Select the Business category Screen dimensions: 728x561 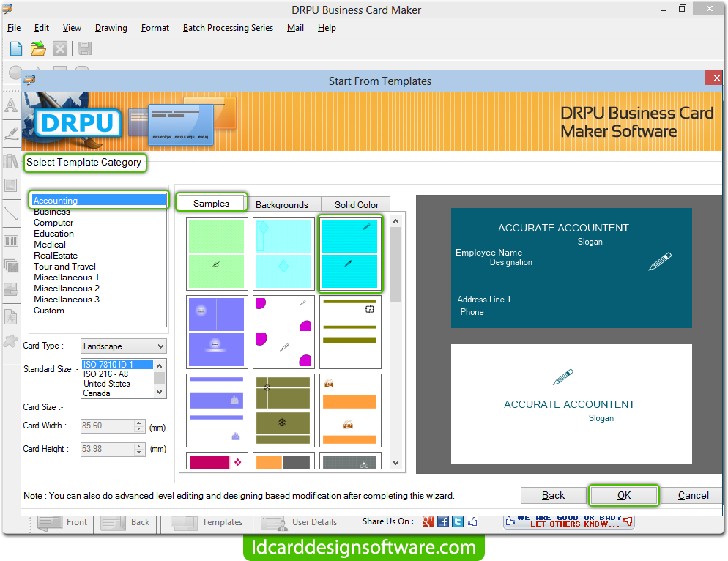tap(99, 212)
